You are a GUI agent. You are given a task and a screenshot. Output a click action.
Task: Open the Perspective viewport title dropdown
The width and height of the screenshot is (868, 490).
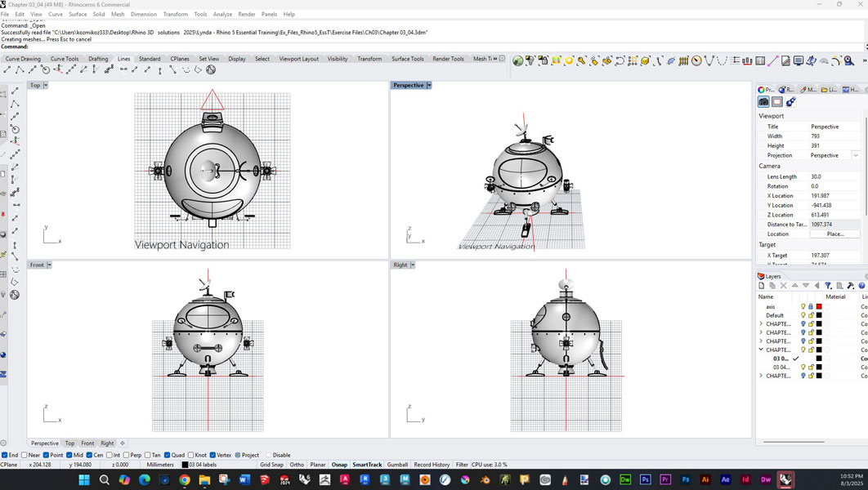pyautogui.click(x=429, y=85)
